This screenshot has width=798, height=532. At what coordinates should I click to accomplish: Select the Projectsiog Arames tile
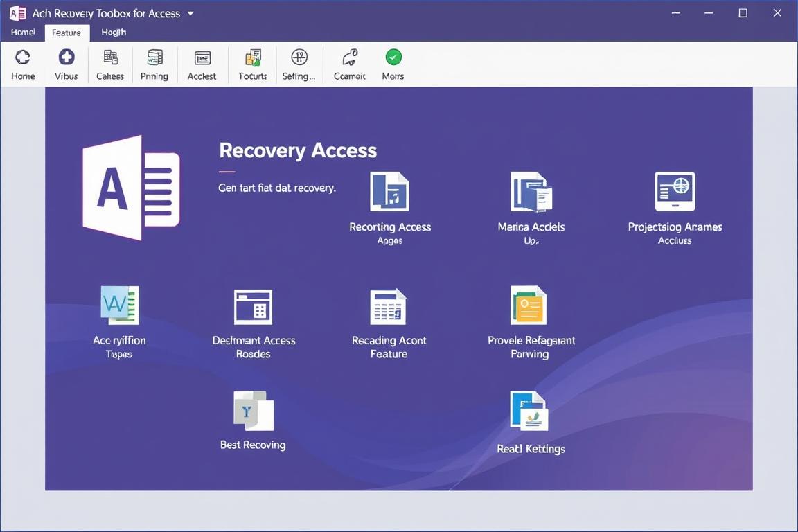pyautogui.click(x=675, y=192)
